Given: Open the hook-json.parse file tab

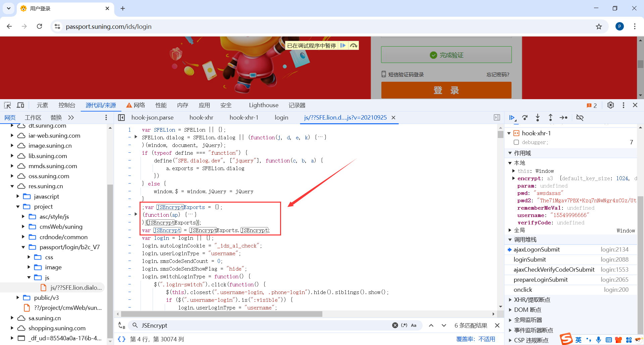Looking at the screenshot, I should click(153, 118).
